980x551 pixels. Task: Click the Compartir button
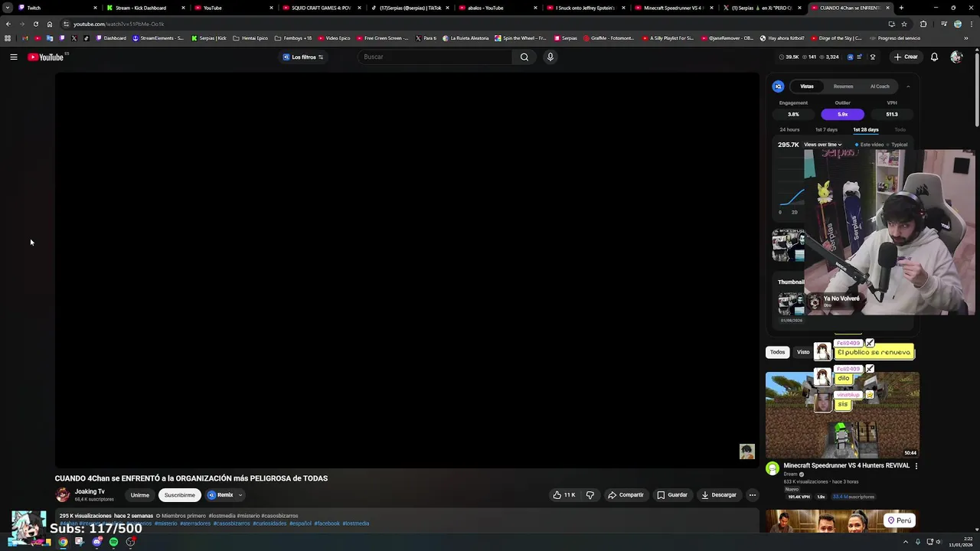(x=626, y=495)
